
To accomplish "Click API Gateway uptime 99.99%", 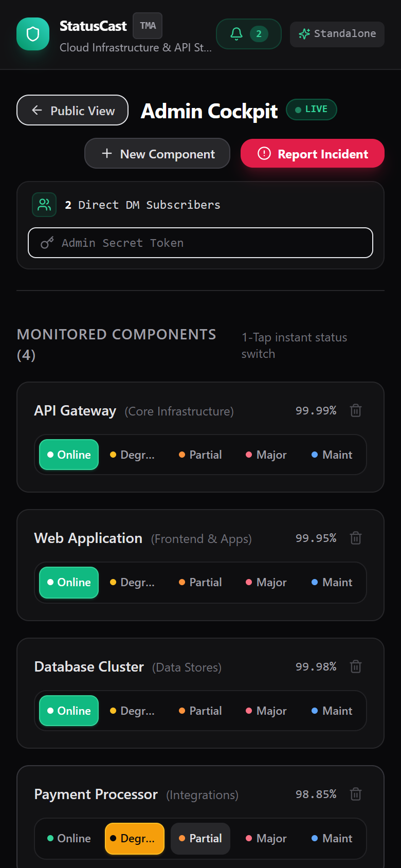I will pyautogui.click(x=316, y=410).
